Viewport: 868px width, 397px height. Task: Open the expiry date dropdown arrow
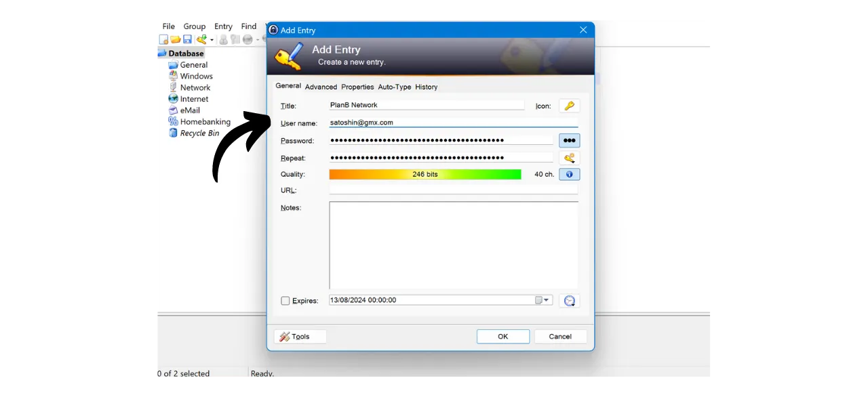pyautogui.click(x=546, y=299)
